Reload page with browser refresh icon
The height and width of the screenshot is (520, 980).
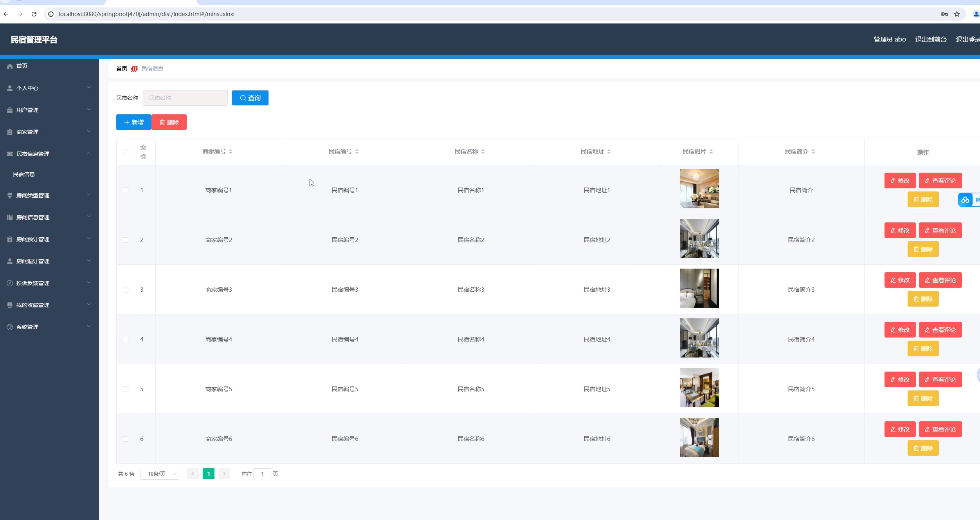(x=34, y=14)
